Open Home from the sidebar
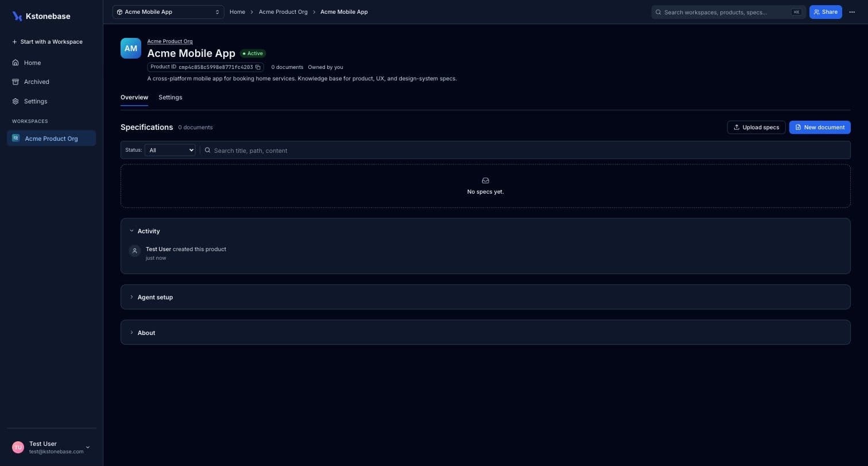 point(51,63)
